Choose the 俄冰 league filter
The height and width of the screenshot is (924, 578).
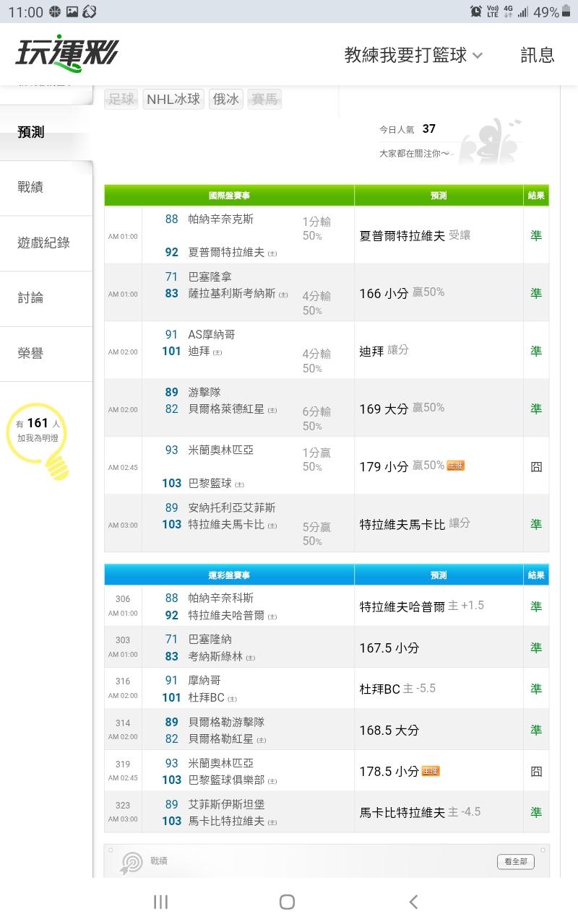pyautogui.click(x=226, y=100)
